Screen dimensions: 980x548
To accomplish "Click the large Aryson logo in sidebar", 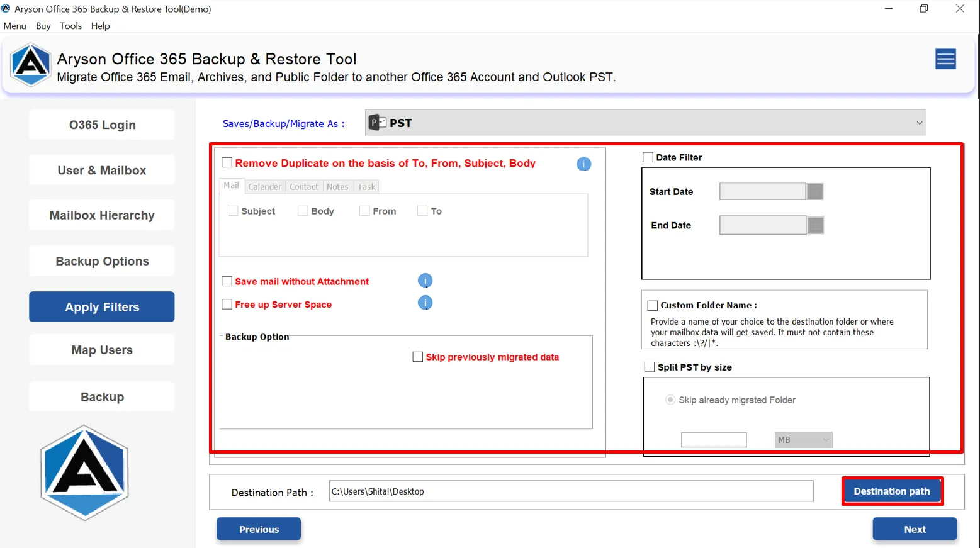I will tap(84, 473).
